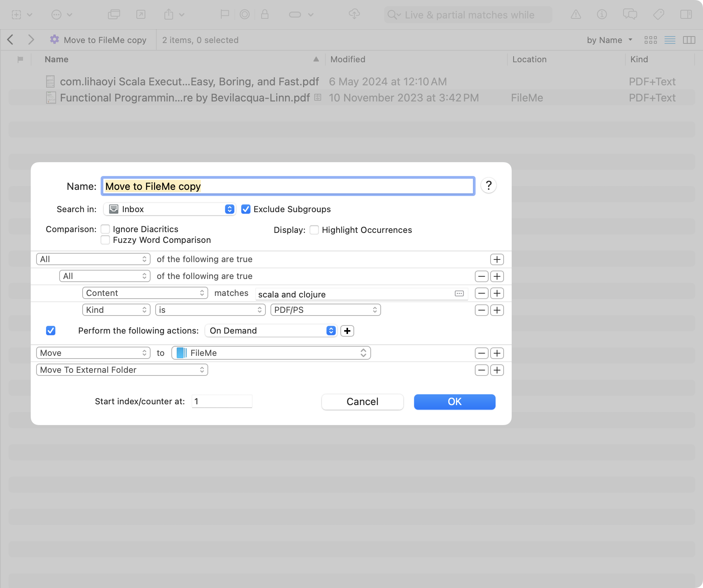Enable Ignore Diacritics comparison
Screen dimensions: 703x588
(x=105, y=229)
